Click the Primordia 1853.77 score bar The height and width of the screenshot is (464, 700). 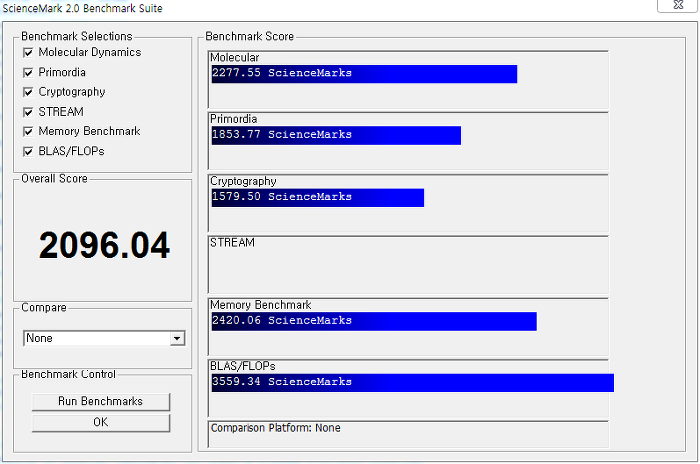pyautogui.click(x=336, y=136)
